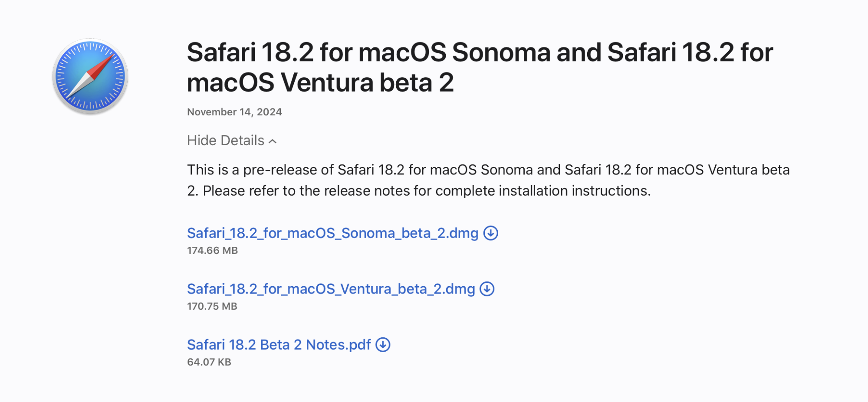Download Safari Sonoma beta 2 dmg via arrow icon
The width and height of the screenshot is (868, 402).
pyautogui.click(x=490, y=233)
